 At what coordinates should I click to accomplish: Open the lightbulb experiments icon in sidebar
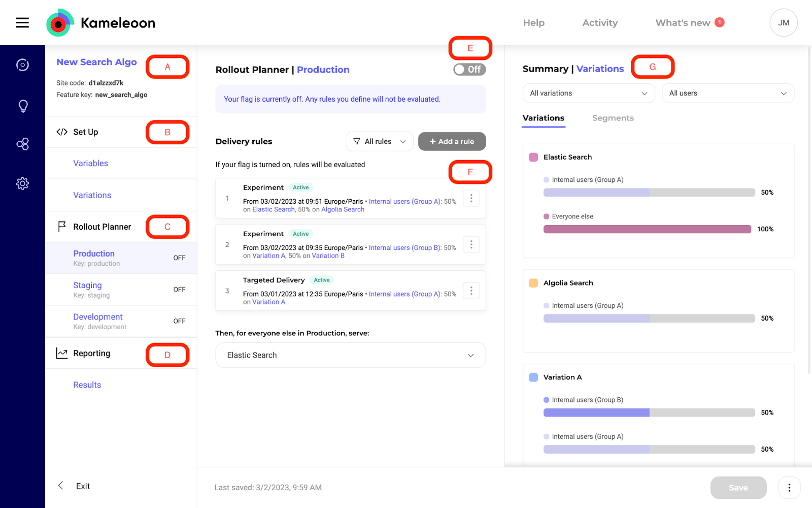pos(23,106)
